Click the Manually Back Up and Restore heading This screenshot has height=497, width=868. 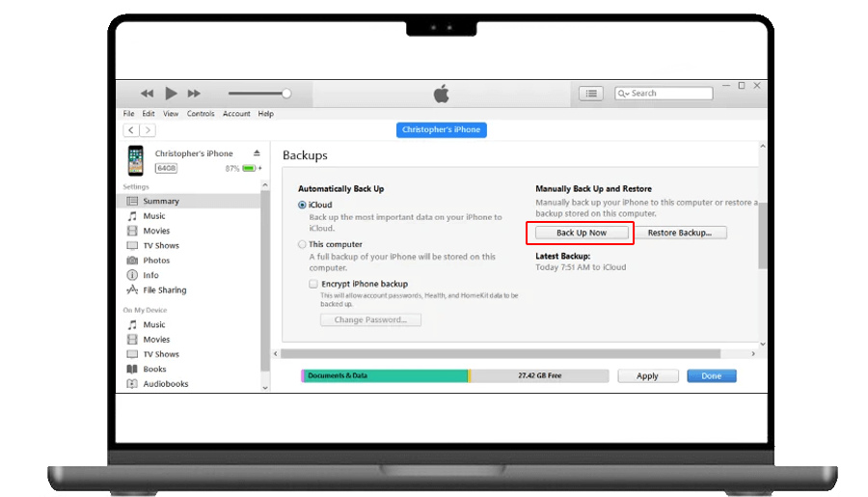593,189
